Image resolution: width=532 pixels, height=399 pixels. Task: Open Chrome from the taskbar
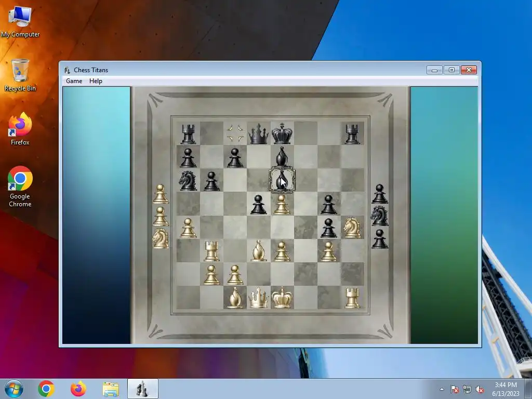[x=46, y=389]
